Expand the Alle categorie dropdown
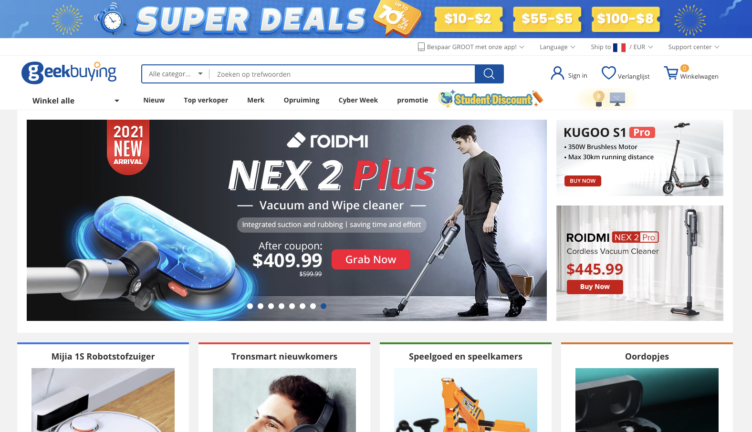Viewport: 752px width, 432px height. pyautogui.click(x=176, y=74)
